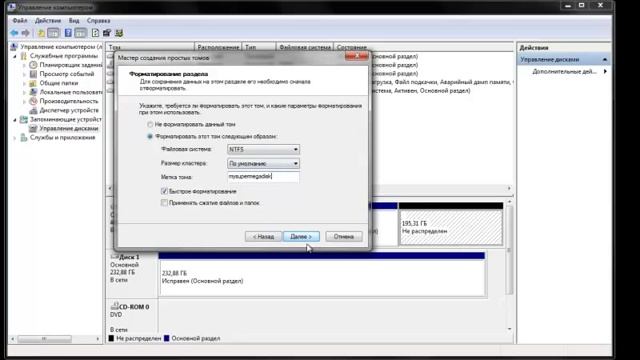Click the Запоминающие устройства icon
The height and width of the screenshot is (360, 640).
24,119
